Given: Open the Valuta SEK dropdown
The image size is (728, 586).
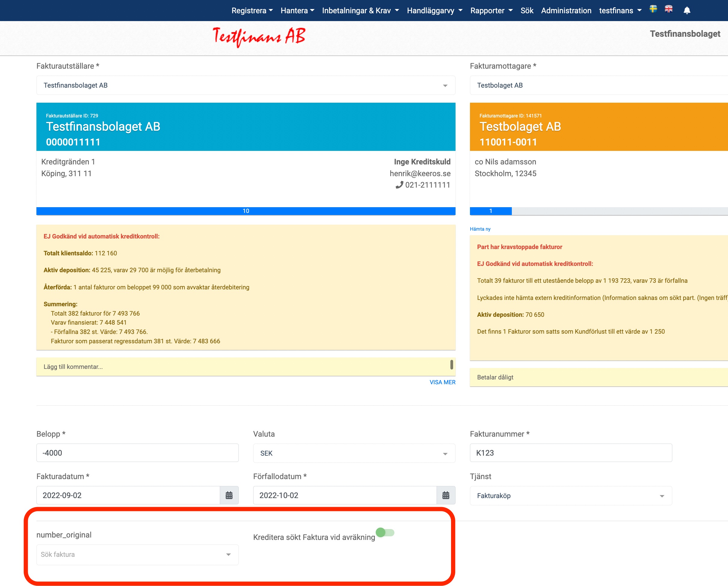Looking at the screenshot, I should (x=353, y=453).
